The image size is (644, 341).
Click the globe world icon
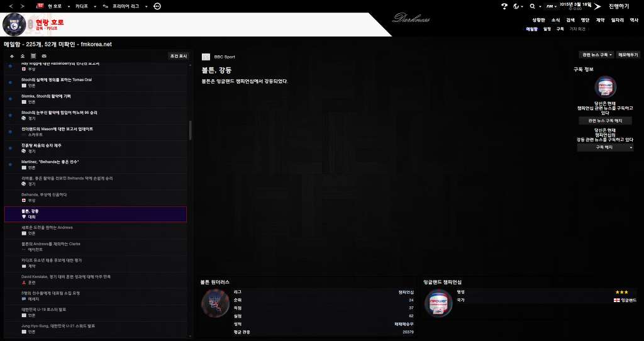516,6
